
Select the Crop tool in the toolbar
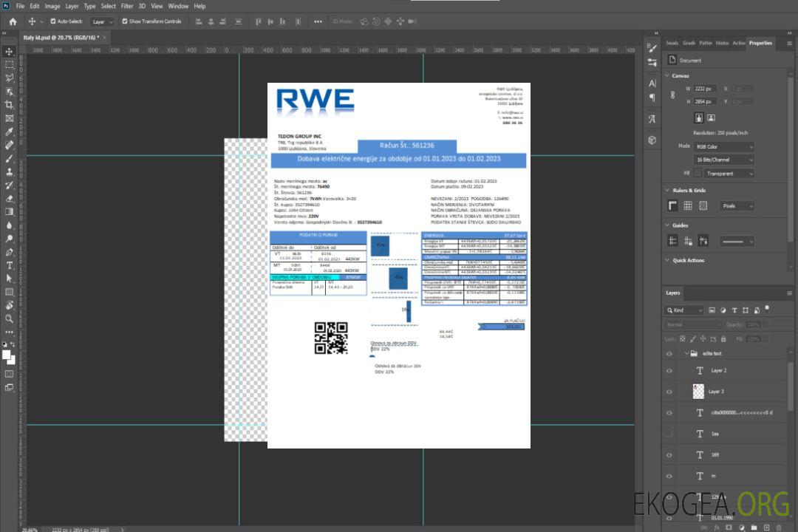click(x=10, y=105)
